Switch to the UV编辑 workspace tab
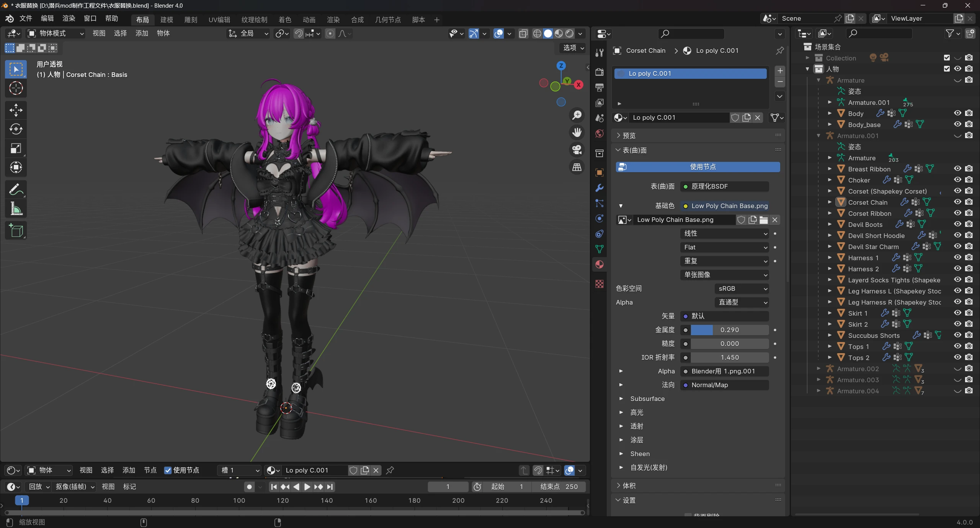This screenshot has width=980, height=528. (x=219, y=20)
